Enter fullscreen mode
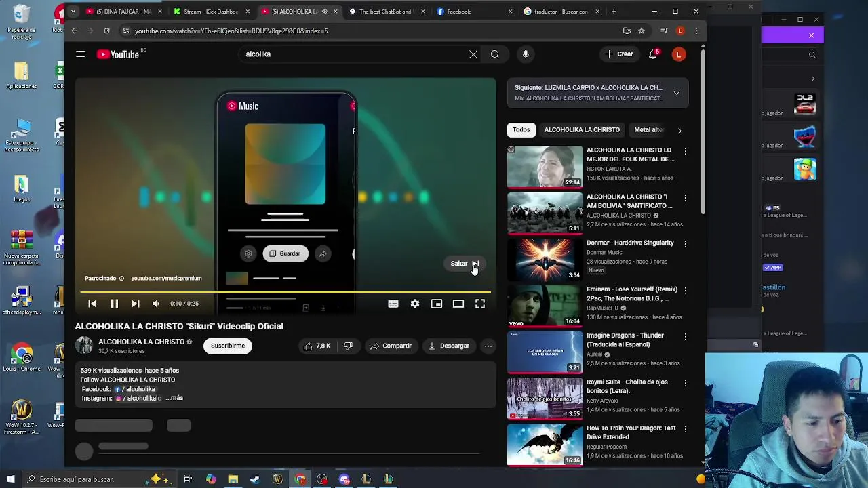 pyautogui.click(x=480, y=304)
